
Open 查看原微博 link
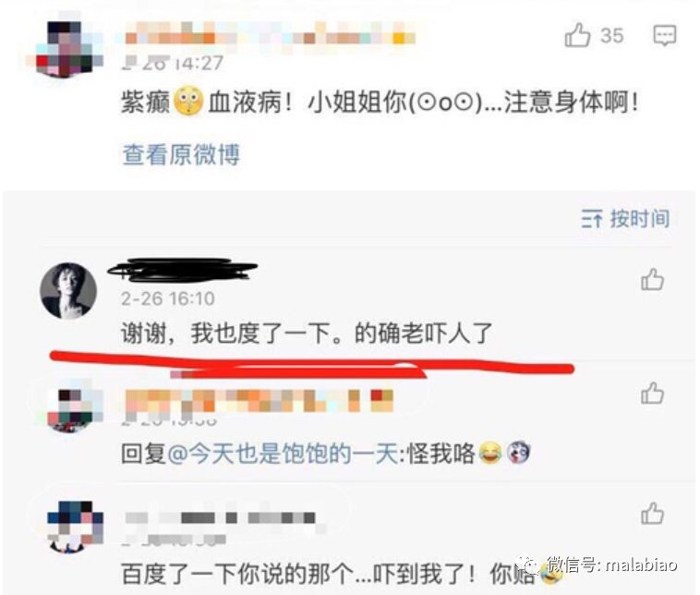click(181, 154)
